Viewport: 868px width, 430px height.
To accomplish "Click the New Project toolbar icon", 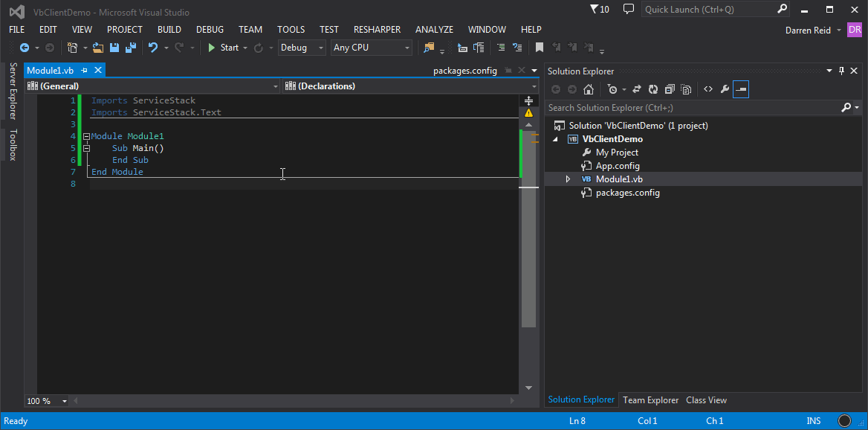I will pyautogui.click(x=73, y=48).
